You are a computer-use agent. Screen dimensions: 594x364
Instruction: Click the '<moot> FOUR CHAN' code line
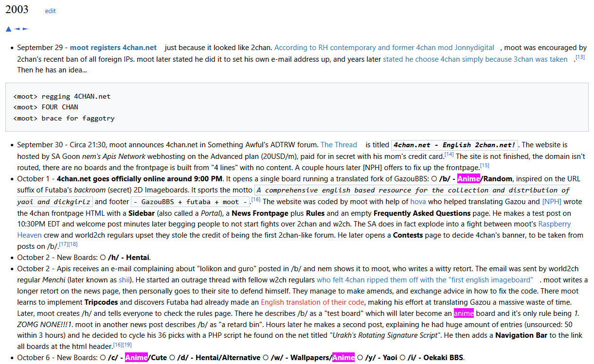(46, 107)
